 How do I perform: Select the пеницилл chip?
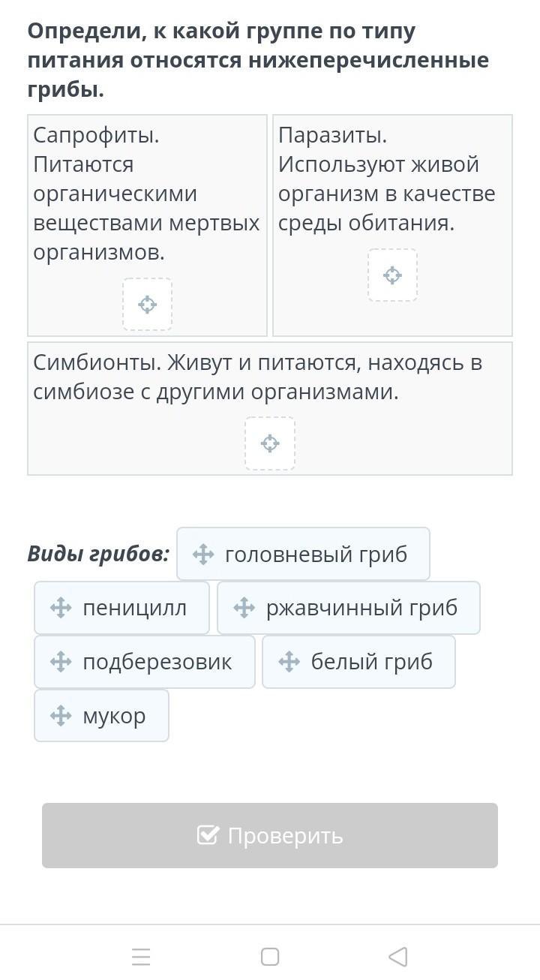coord(121,608)
